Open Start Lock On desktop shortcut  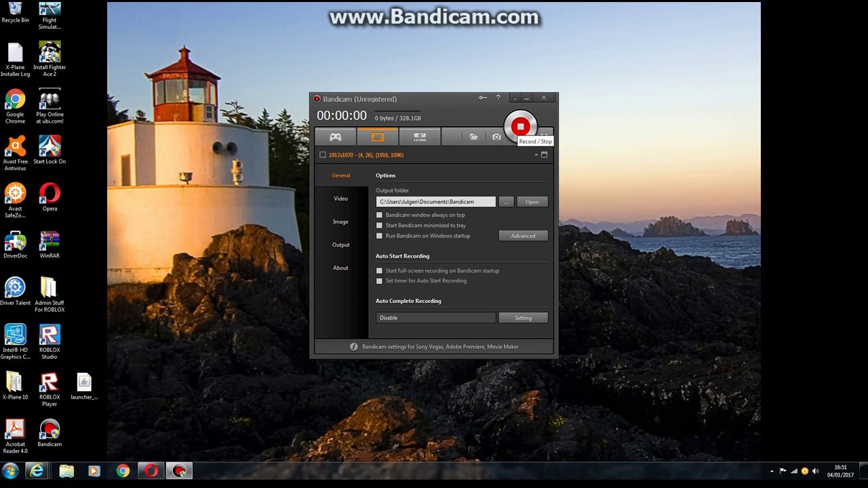50,150
